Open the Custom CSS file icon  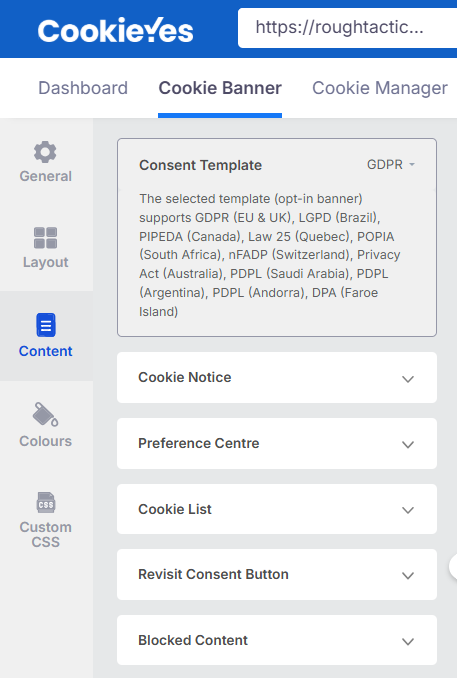click(x=46, y=502)
